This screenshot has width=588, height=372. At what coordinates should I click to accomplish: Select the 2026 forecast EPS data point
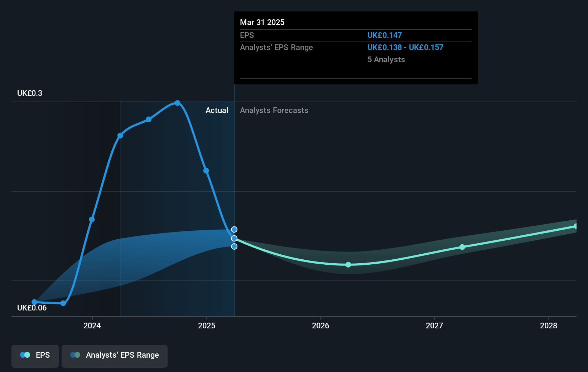pos(348,265)
